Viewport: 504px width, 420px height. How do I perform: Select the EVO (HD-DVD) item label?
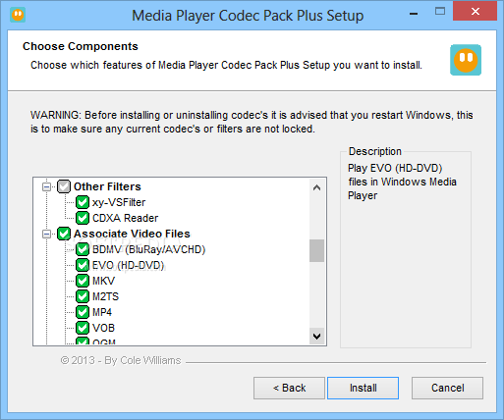tap(128, 265)
